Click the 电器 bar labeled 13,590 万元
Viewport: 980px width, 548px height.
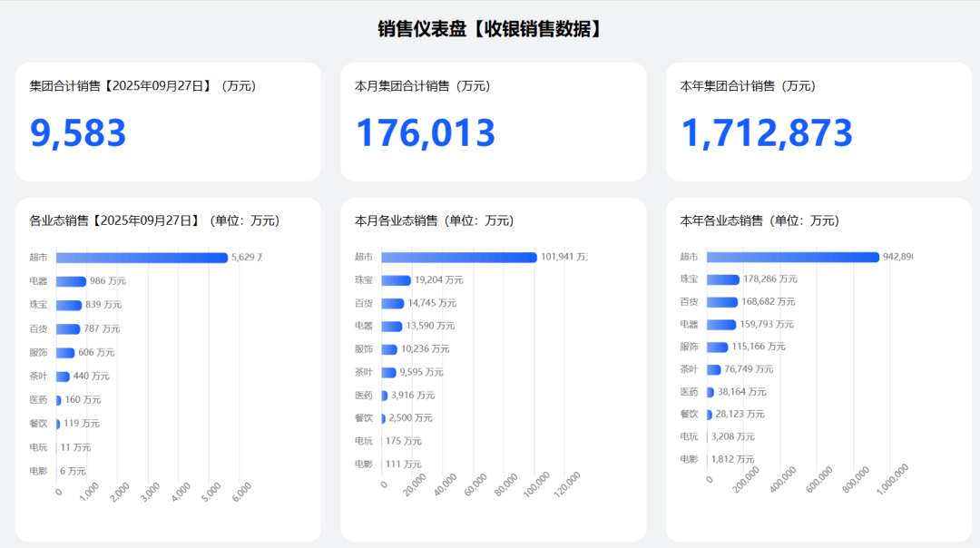point(392,326)
